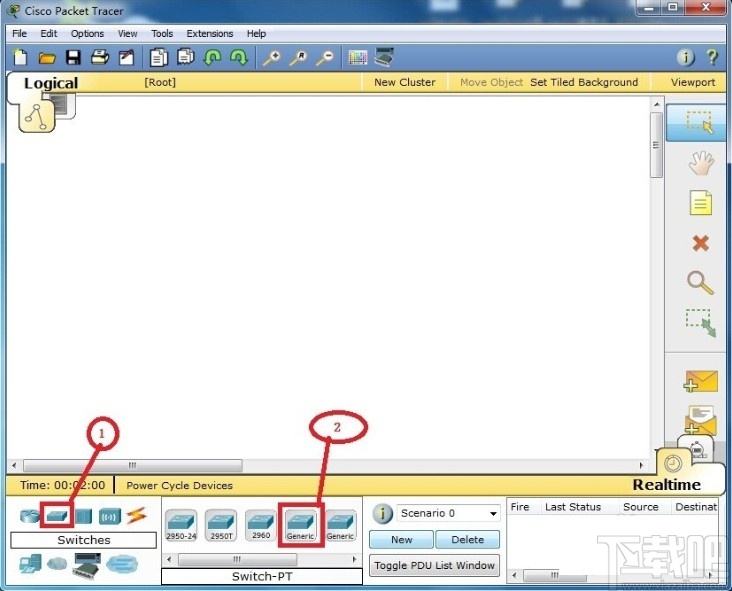Viewport: 732px width, 591px height.
Task: Click the Zoom Out magnifier icon
Action: click(325, 58)
